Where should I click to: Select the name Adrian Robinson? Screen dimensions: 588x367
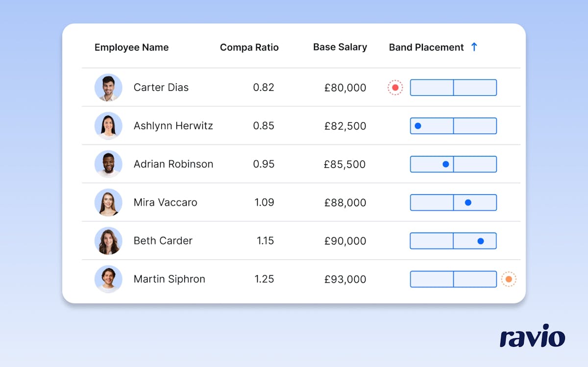173,164
